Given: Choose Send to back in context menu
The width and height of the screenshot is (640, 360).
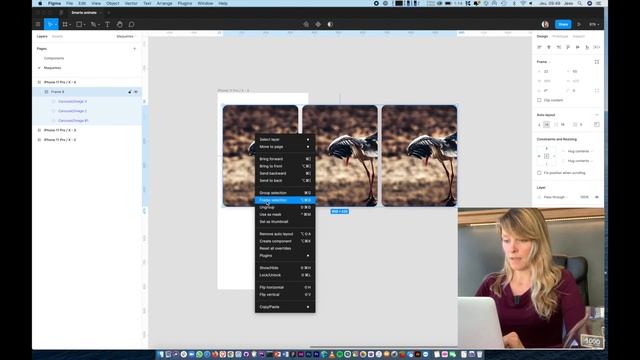Looking at the screenshot, I should click(285, 181).
